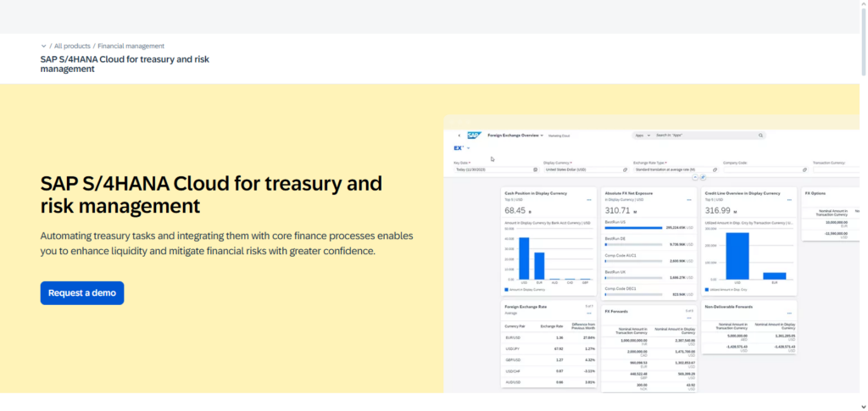Click the Cash Position in Display Currency title
The height and width of the screenshot is (411, 868).
coord(536,193)
